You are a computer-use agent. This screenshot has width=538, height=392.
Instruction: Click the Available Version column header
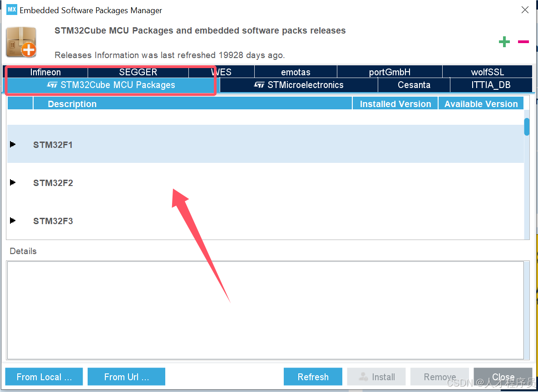click(481, 103)
